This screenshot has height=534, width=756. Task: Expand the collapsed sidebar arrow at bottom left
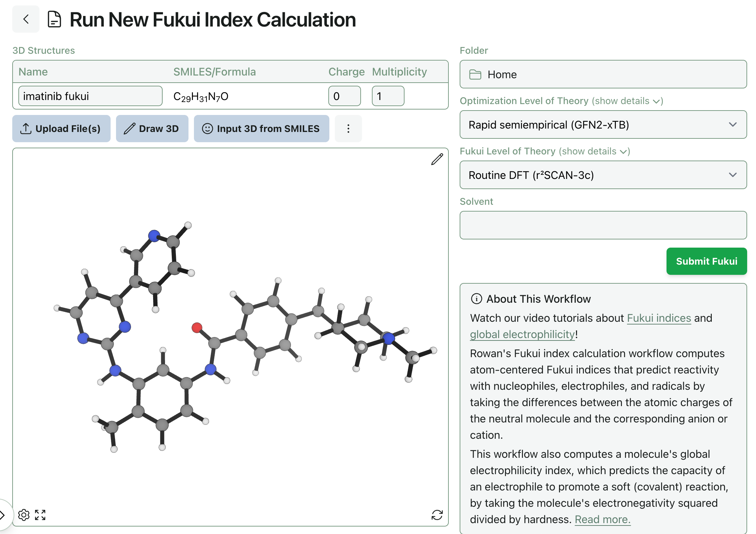pyautogui.click(x=3, y=515)
